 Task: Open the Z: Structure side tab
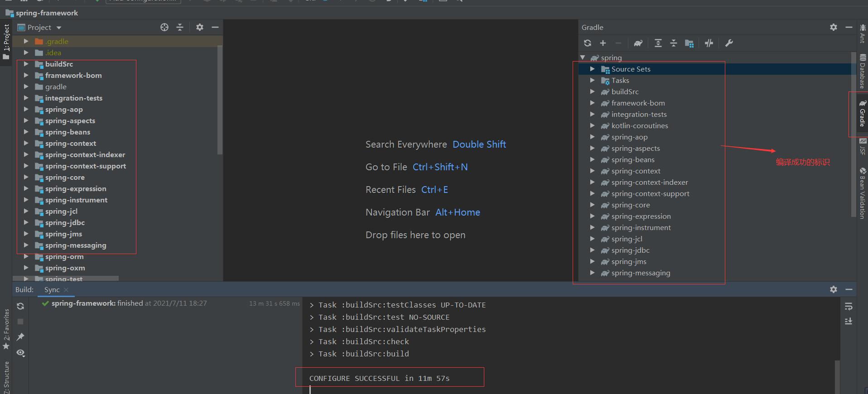(x=6, y=377)
